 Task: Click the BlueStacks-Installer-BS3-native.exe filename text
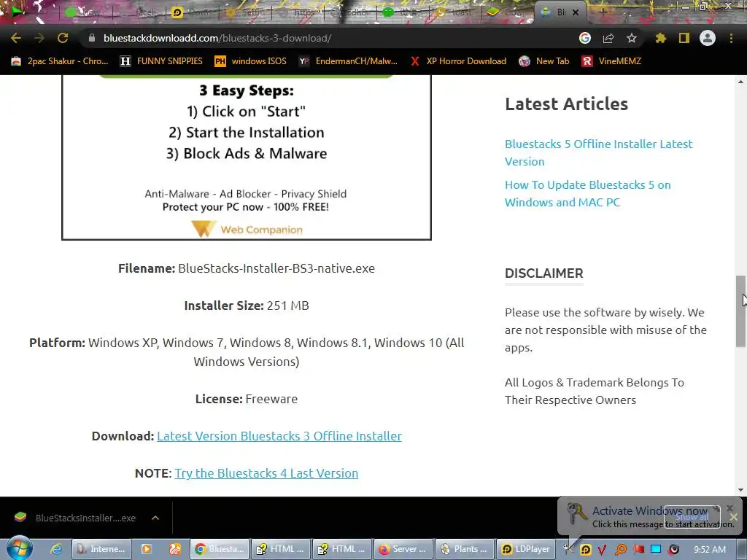276,268
